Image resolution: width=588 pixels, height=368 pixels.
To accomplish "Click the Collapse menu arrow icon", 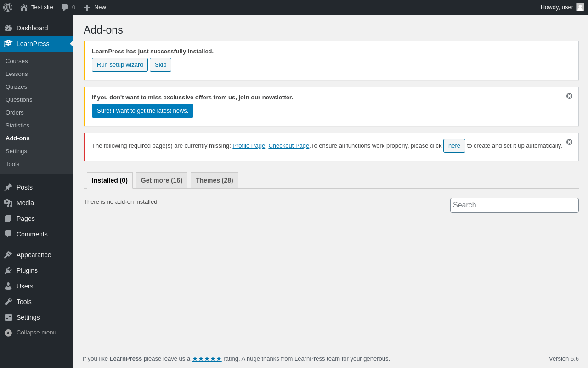I will (8, 333).
